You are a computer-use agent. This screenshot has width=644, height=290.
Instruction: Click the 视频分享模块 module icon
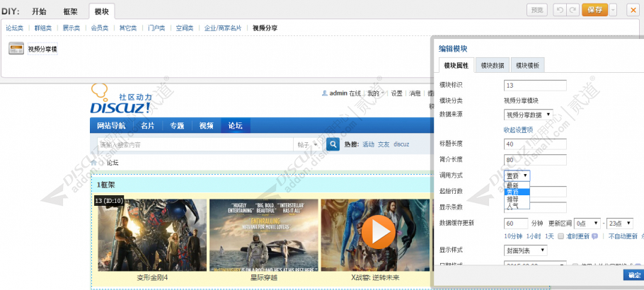pyautogui.click(x=16, y=49)
